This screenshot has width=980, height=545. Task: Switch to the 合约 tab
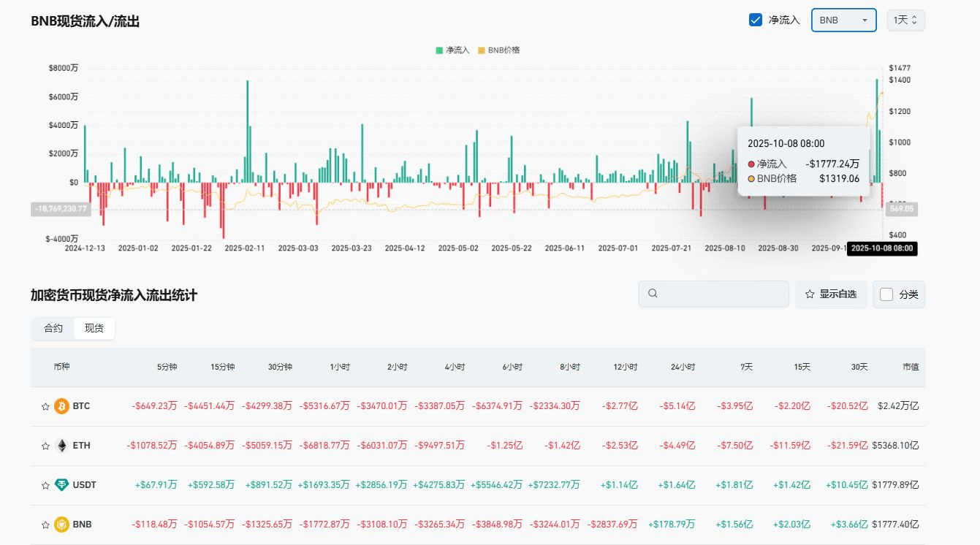click(53, 328)
